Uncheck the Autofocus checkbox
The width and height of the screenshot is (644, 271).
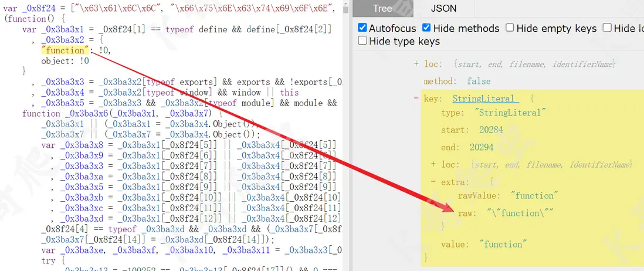coord(362,28)
